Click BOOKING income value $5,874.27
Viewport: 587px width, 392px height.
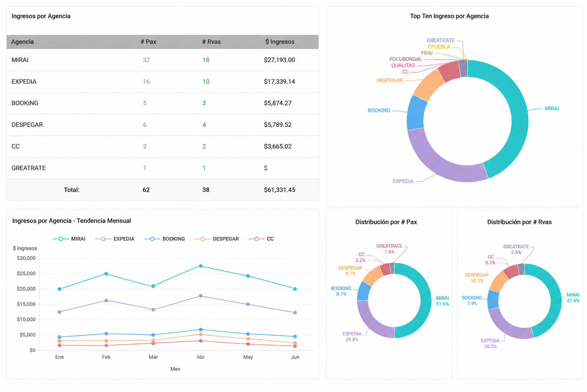pyautogui.click(x=278, y=103)
